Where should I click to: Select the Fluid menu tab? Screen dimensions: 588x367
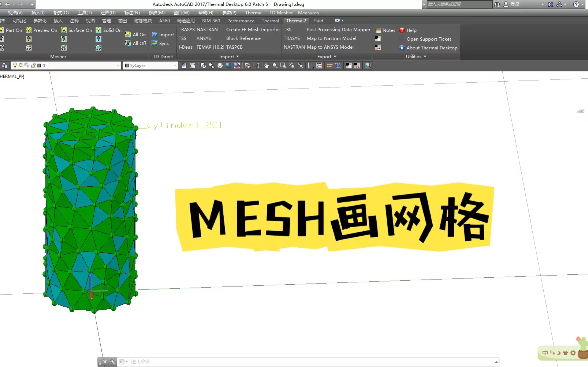[318, 20]
